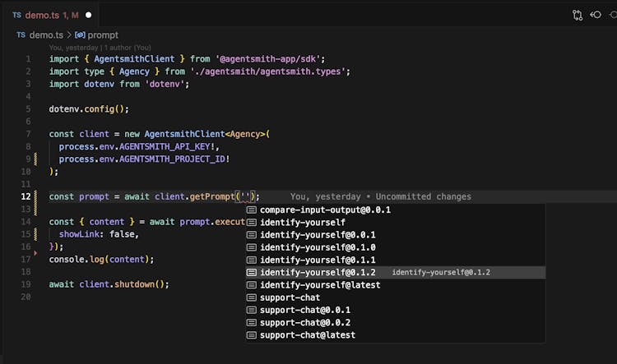Choose identify-yourself@0.0.1 from autocomplete
The image size is (617, 364).
point(396,235)
